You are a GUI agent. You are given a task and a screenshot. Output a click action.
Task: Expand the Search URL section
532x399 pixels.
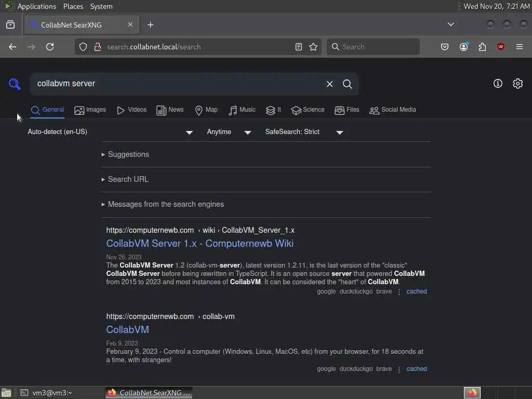125,179
